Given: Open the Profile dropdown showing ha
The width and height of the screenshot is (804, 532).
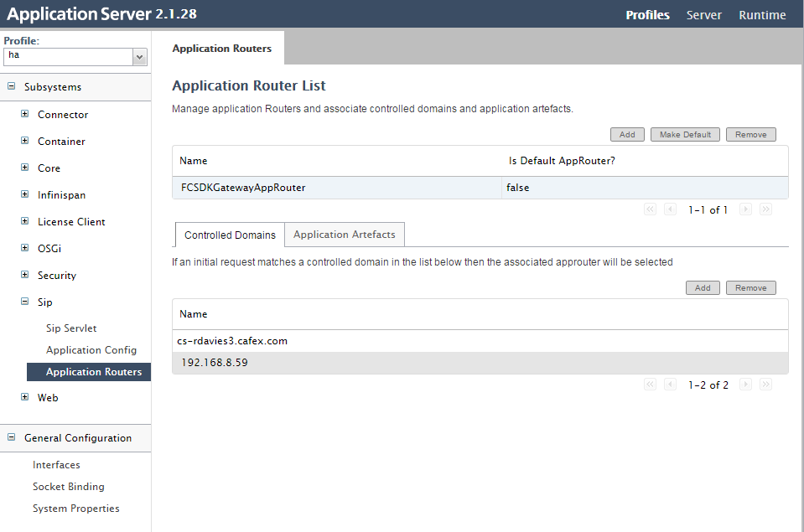Looking at the screenshot, I should (75, 57).
